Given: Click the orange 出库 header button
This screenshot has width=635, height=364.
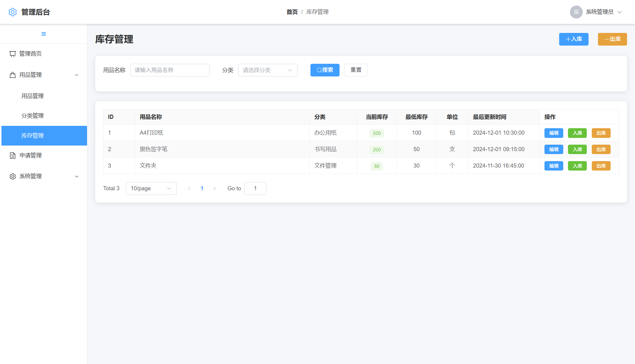Looking at the screenshot, I should (x=612, y=39).
